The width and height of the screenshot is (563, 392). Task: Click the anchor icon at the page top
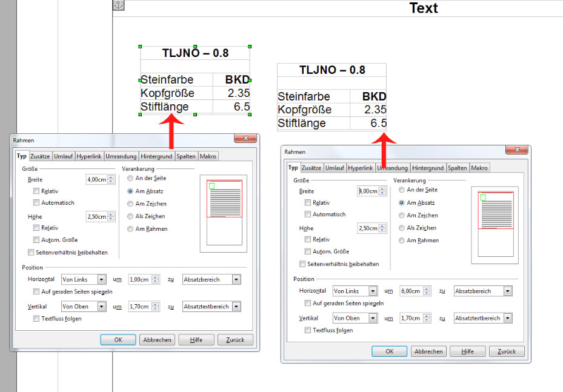[119, 5]
